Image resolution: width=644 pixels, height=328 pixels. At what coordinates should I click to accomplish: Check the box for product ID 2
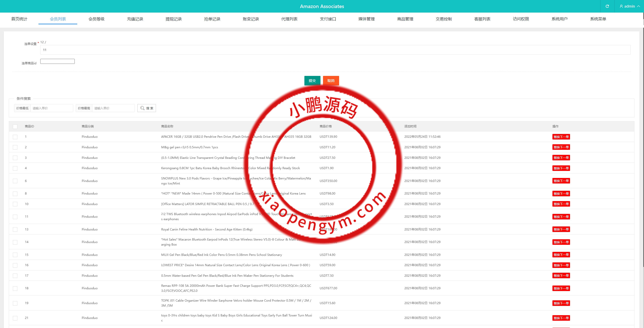click(x=15, y=147)
